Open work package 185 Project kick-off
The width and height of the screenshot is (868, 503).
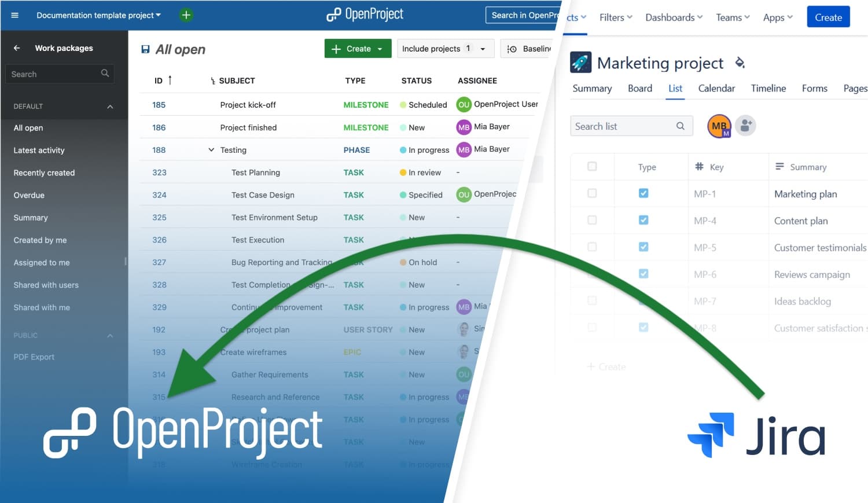coord(248,105)
